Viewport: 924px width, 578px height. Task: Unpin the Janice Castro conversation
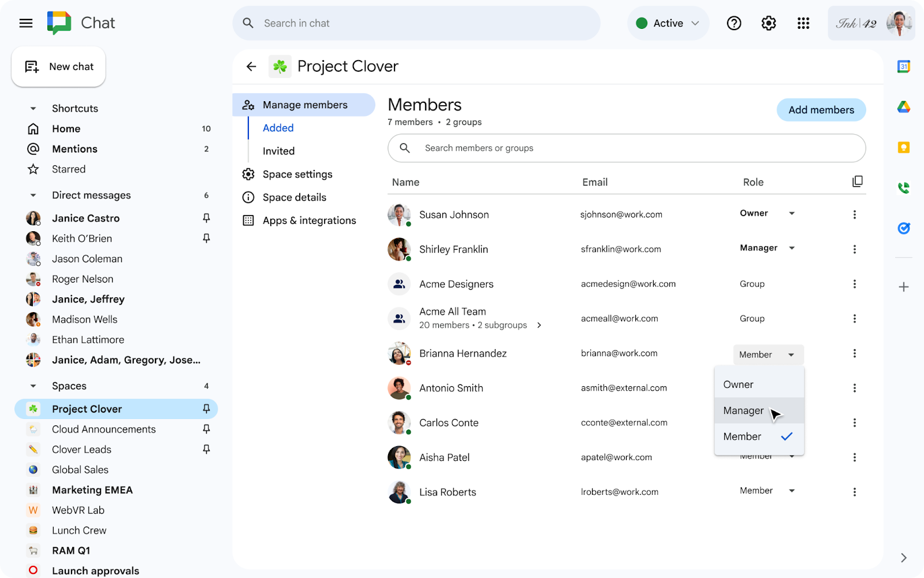click(206, 218)
